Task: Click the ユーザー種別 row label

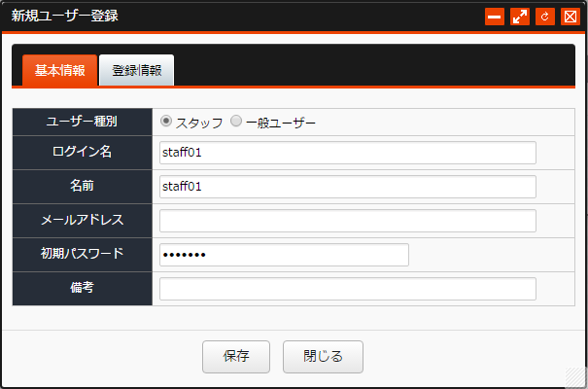Action: (x=82, y=122)
